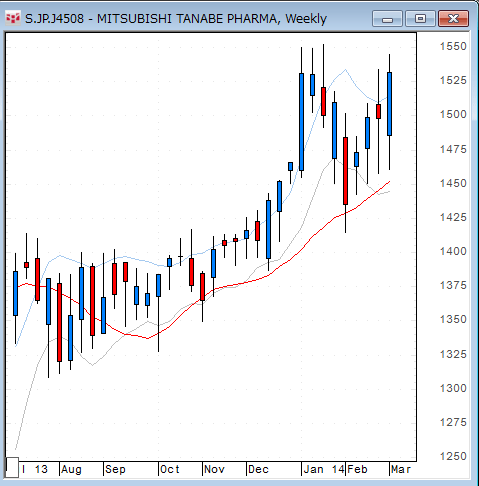Minimize the Mitsubishi Tanabe Pharma chart window
479x486 pixels.
pyautogui.click(x=387, y=19)
